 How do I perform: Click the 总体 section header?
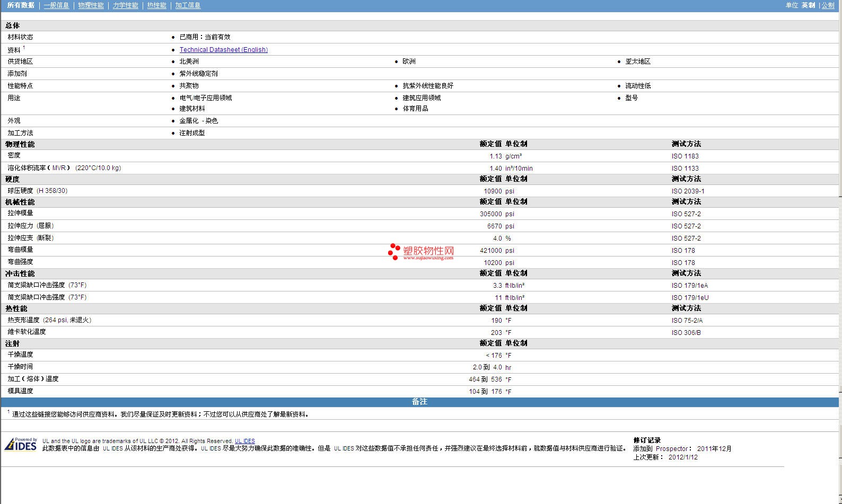[x=13, y=25]
